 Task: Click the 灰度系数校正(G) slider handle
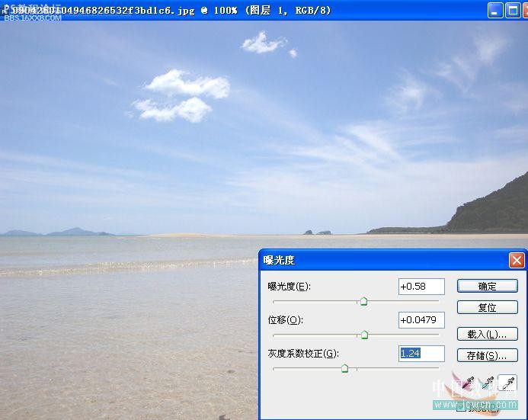point(344,368)
